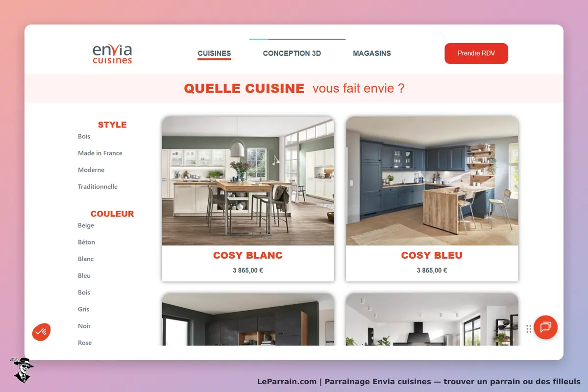Click the LeParrain mascot icon
This screenshot has width=588, height=392.
(x=22, y=370)
